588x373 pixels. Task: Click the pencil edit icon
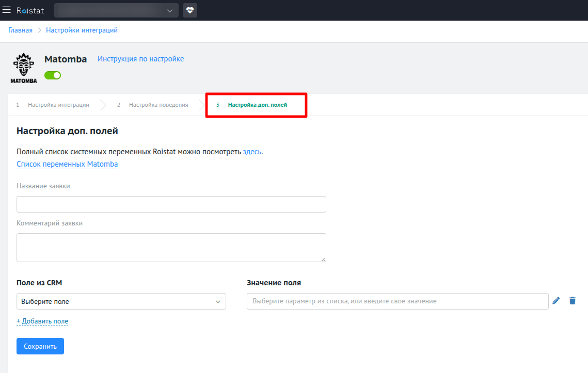coord(556,301)
